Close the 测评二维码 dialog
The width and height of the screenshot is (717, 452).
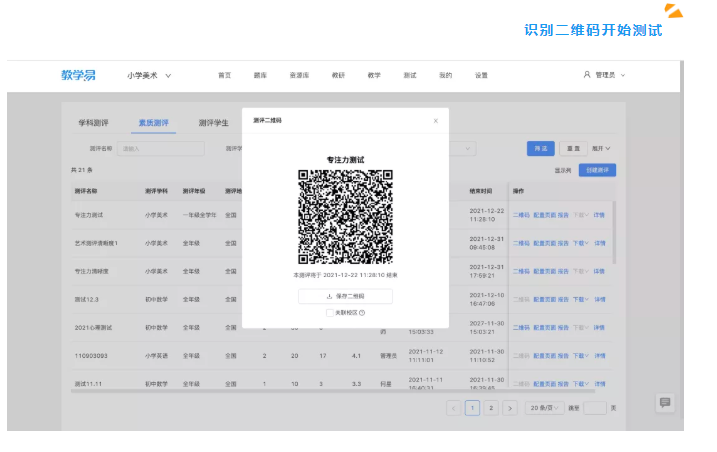pos(435,120)
